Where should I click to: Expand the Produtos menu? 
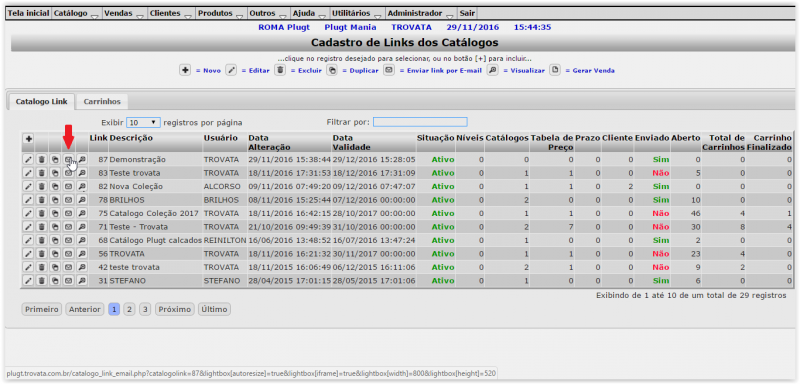click(221, 14)
